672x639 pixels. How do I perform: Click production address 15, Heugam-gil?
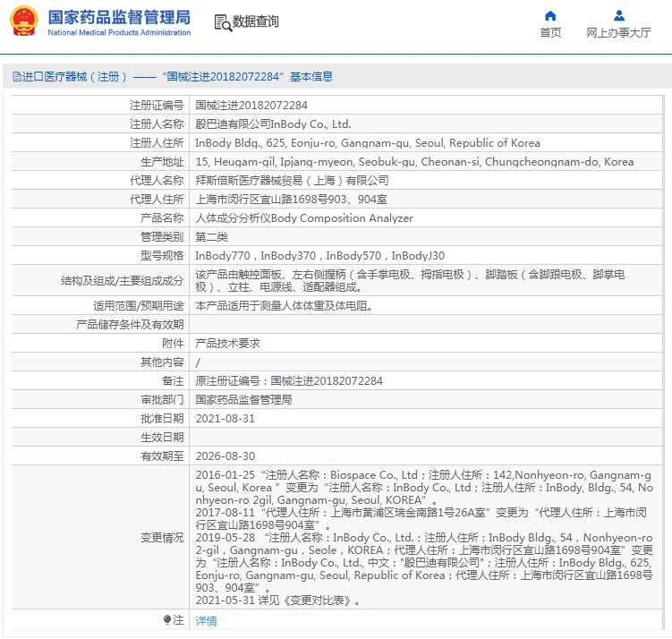414,162
